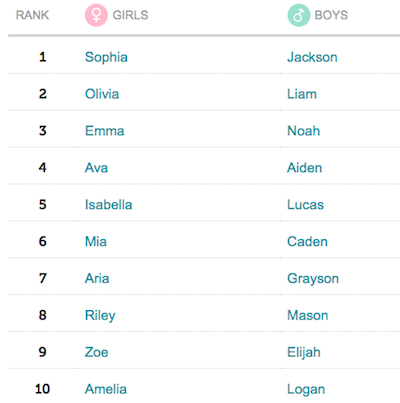Open the Amelia name link

point(106,389)
